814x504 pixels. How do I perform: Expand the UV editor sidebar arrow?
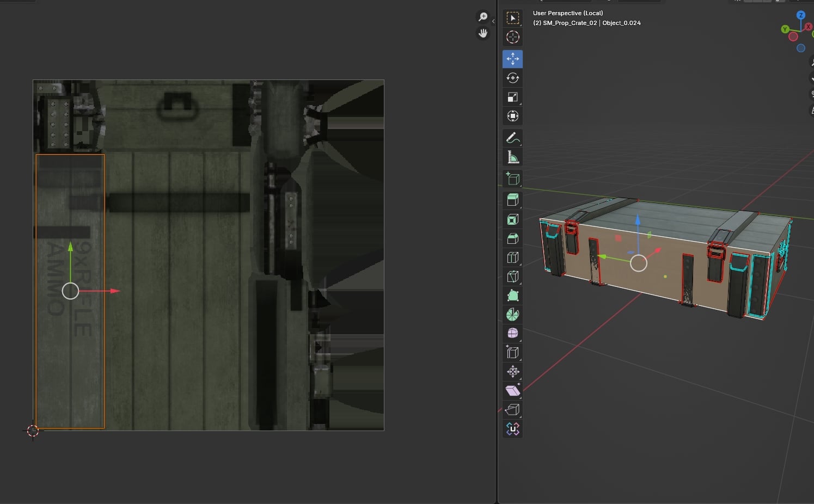[x=493, y=21]
